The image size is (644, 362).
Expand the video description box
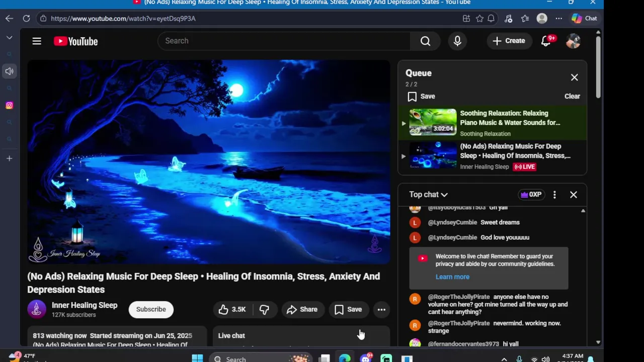pyautogui.click(x=117, y=337)
